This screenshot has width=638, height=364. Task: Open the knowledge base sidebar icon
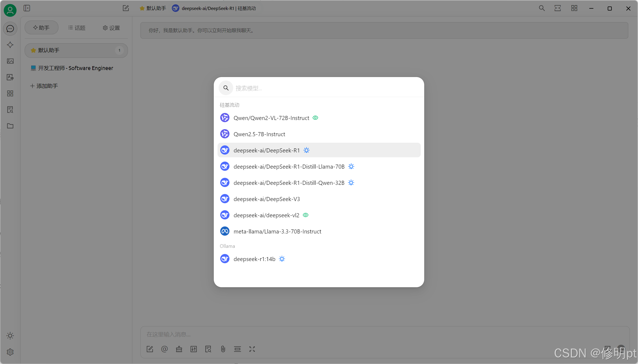tap(10, 110)
